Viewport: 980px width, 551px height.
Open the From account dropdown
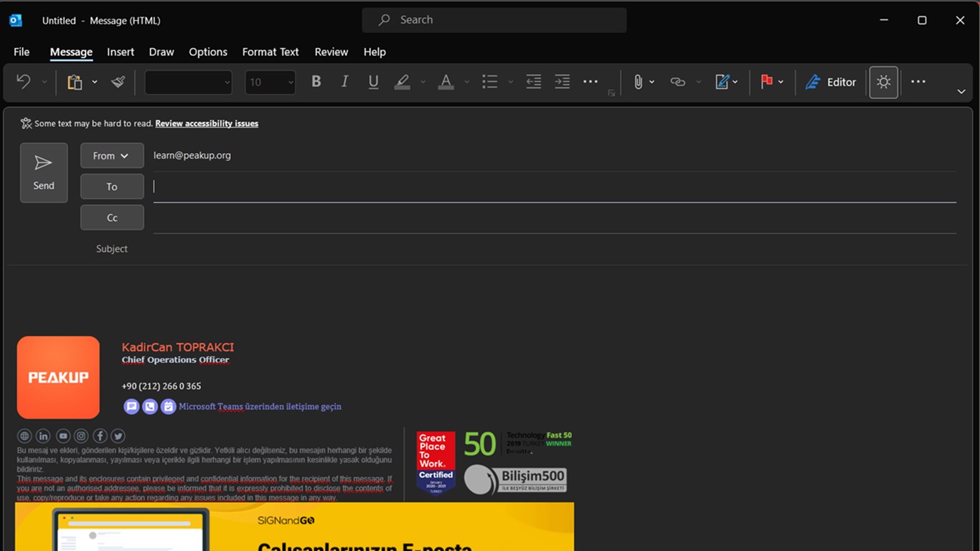pyautogui.click(x=112, y=156)
